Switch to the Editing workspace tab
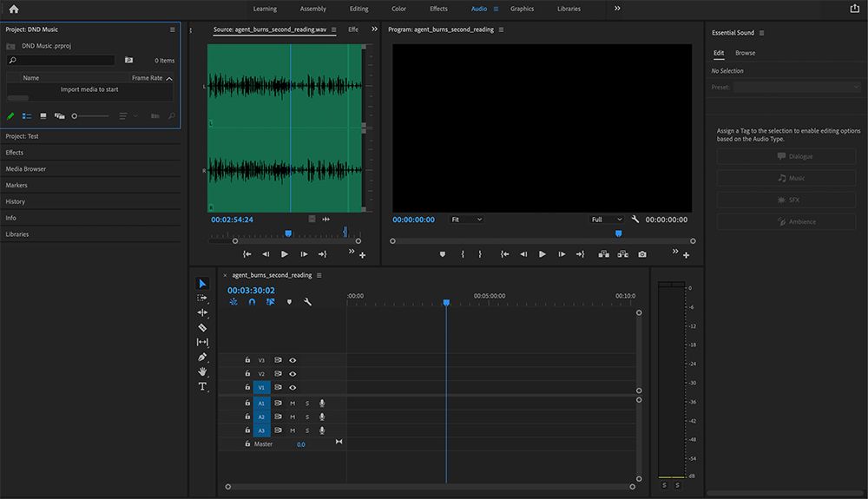Image resolution: width=868 pixels, height=499 pixels. tap(358, 9)
